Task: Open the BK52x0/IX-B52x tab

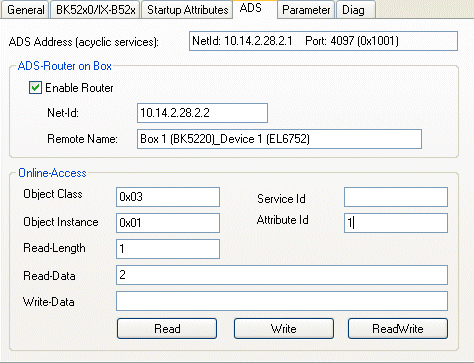Action: (x=95, y=10)
